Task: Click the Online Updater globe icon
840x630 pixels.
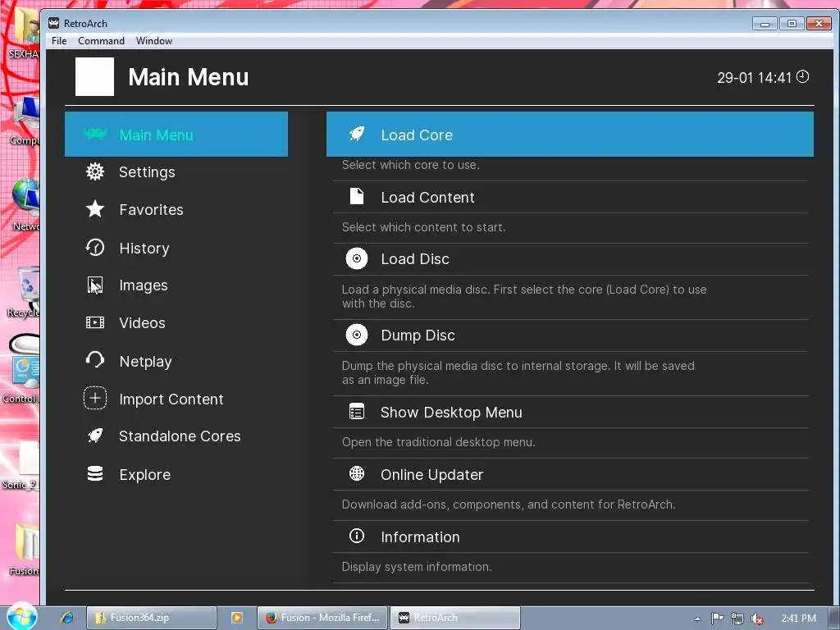Action: click(x=357, y=473)
